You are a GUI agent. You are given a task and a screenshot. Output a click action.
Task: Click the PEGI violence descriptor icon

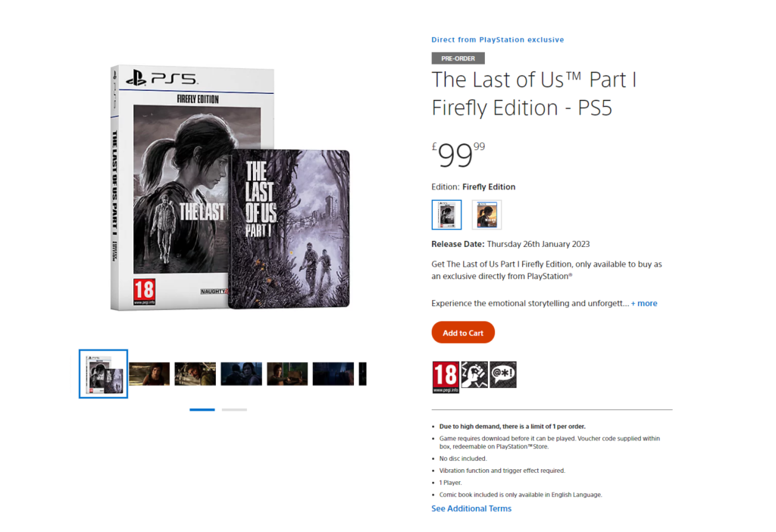[474, 374]
